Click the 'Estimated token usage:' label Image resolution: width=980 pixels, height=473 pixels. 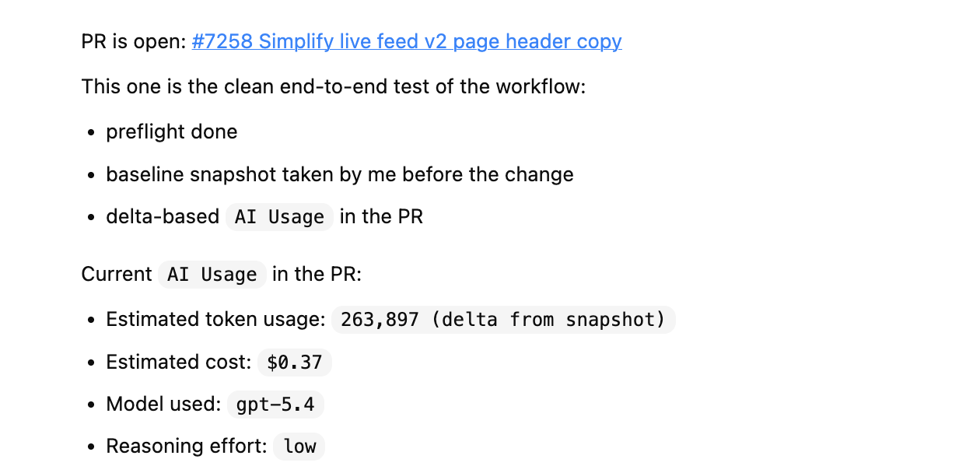[215, 319]
